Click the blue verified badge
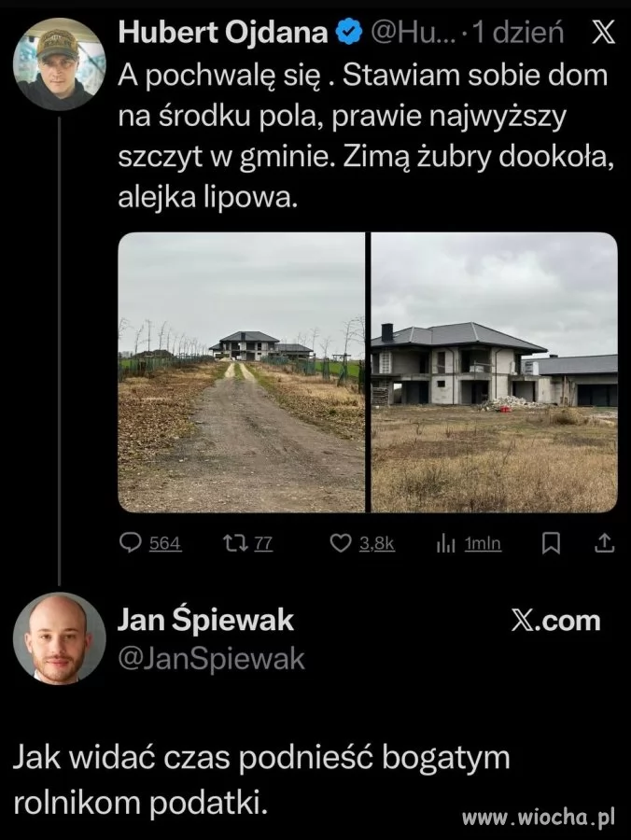Screen dimensions: 631x840 pyautogui.click(x=348, y=33)
